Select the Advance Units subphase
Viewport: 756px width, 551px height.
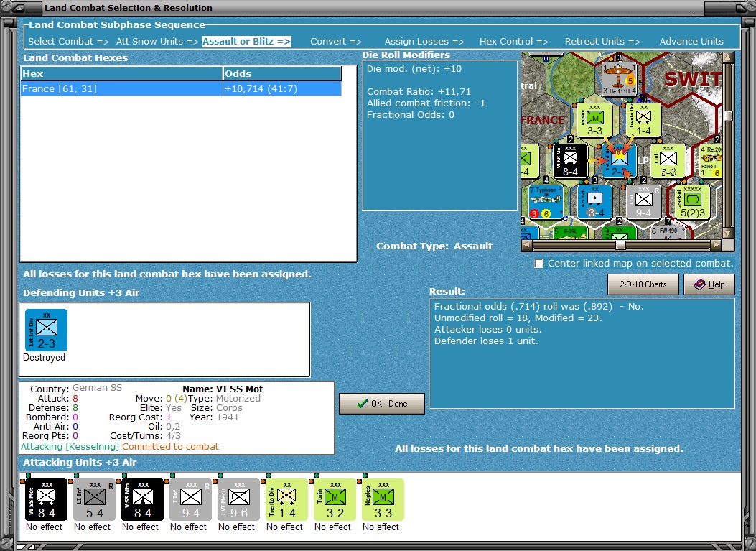click(691, 42)
